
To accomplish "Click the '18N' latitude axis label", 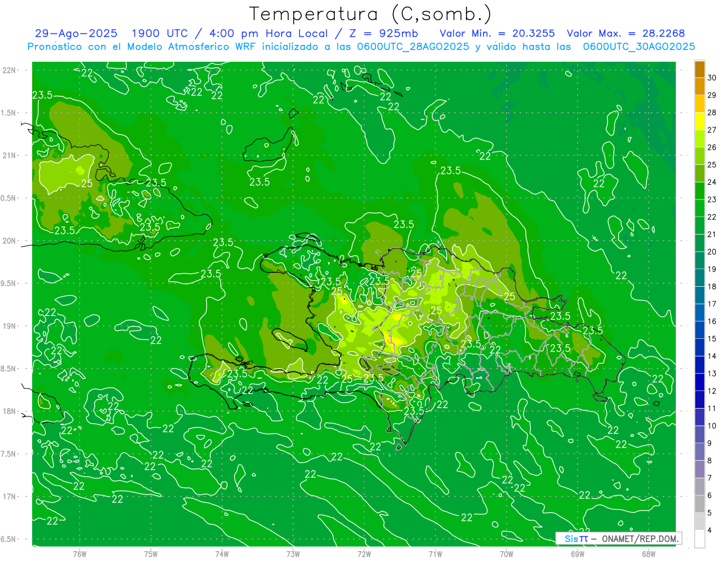I will pyautogui.click(x=9, y=411).
